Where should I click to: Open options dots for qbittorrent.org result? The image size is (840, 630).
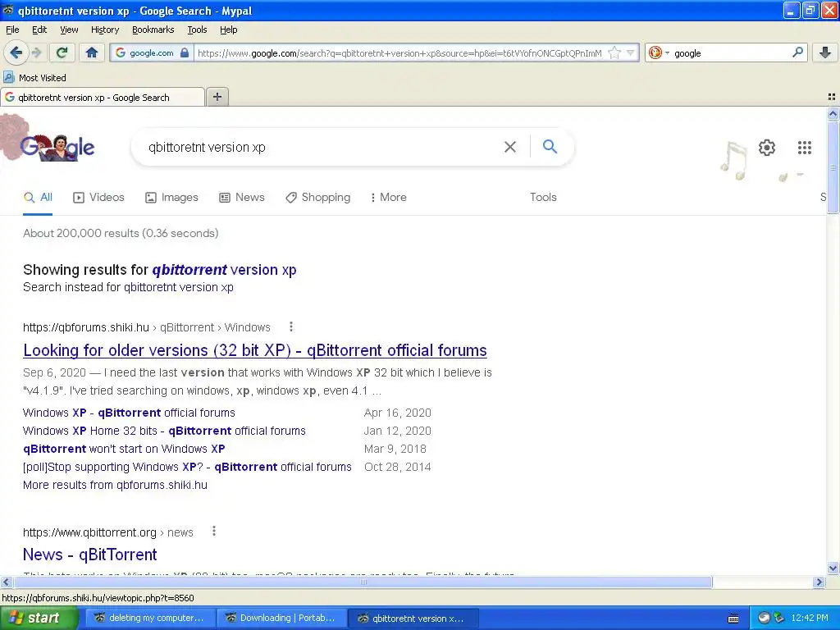[214, 531]
